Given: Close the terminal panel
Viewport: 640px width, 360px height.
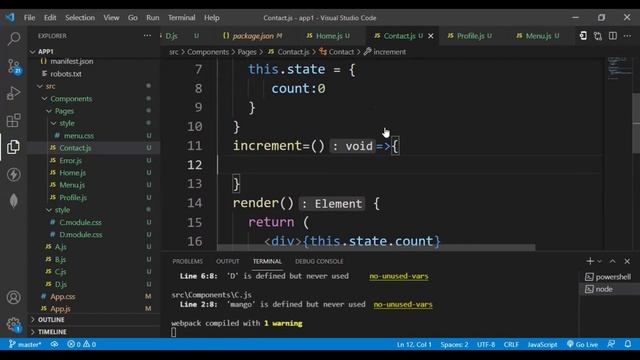Looking at the screenshot, I should tap(627, 261).
